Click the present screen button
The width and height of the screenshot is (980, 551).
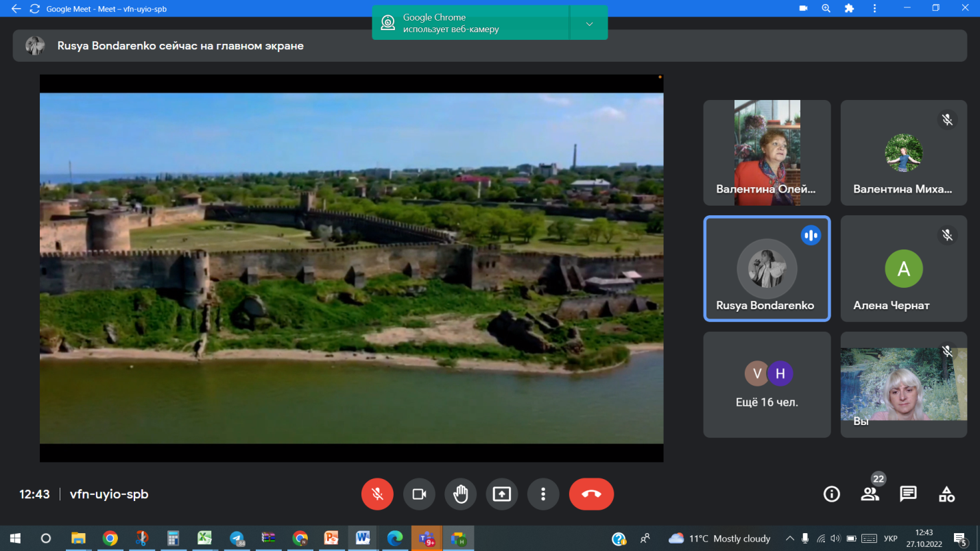coord(502,494)
